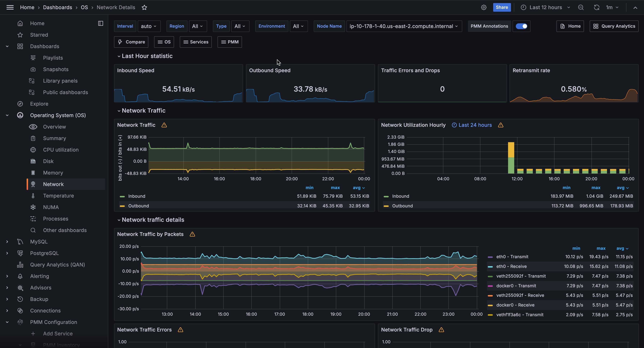The height and width of the screenshot is (348, 644).
Task: Open the dashboard settings gear icon
Action: (483, 8)
